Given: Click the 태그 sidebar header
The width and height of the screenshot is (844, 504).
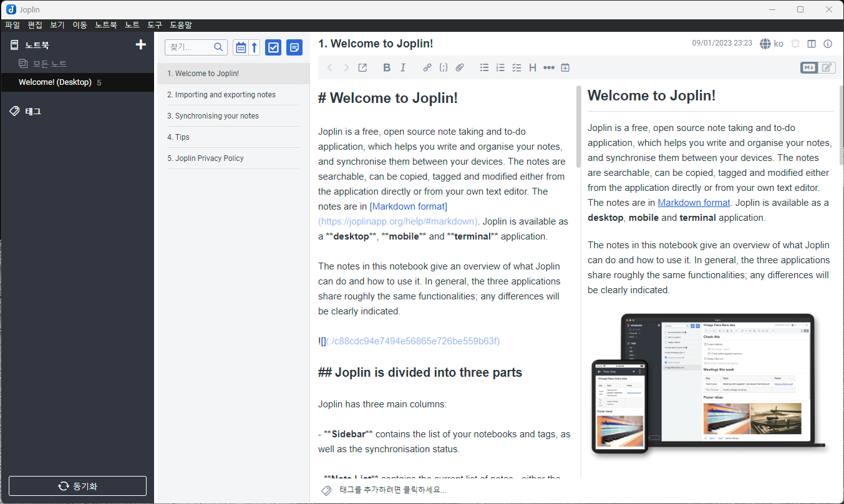Looking at the screenshot, I should pos(33,111).
